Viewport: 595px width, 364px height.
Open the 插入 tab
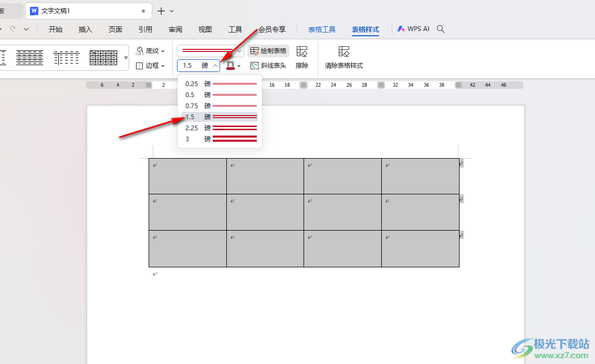pyautogui.click(x=86, y=29)
